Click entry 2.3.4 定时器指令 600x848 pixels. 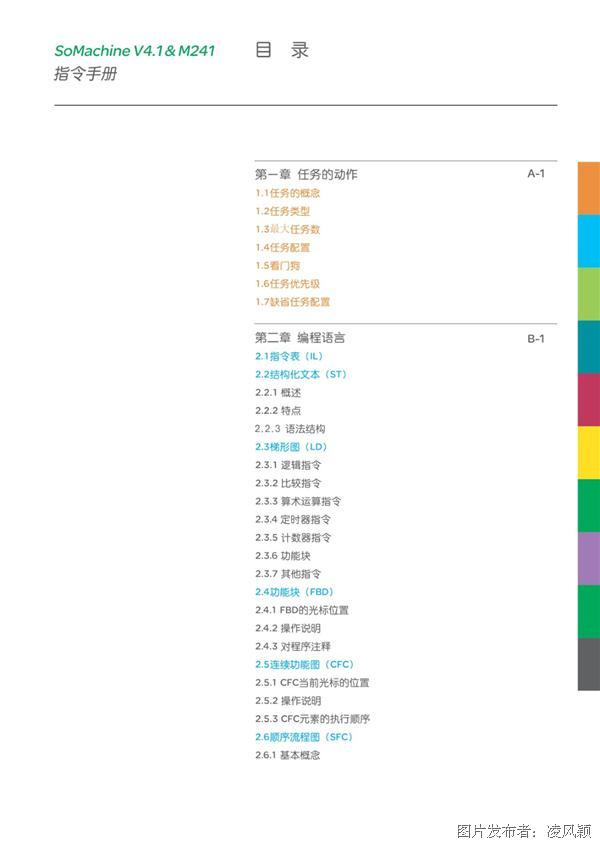293,520
